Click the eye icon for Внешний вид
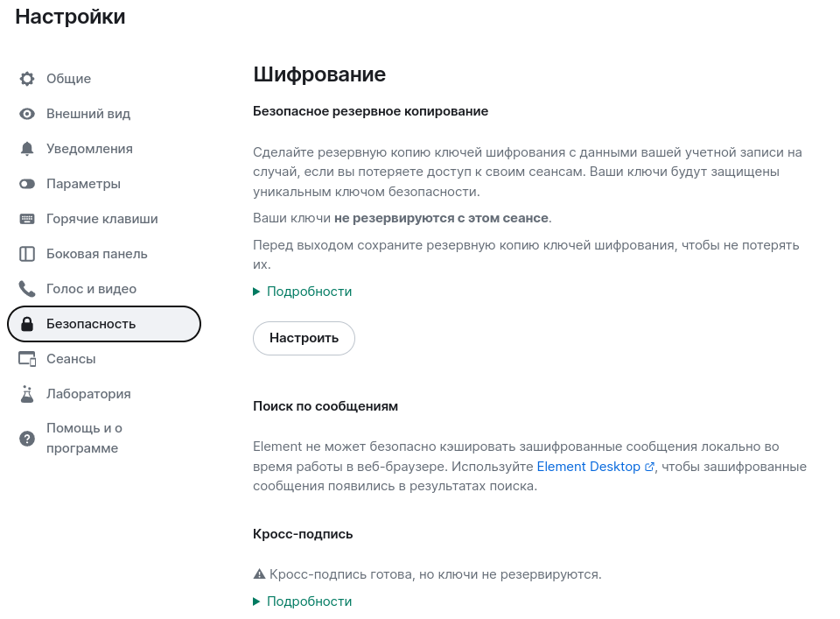The height and width of the screenshot is (619, 840). (27, 114)
